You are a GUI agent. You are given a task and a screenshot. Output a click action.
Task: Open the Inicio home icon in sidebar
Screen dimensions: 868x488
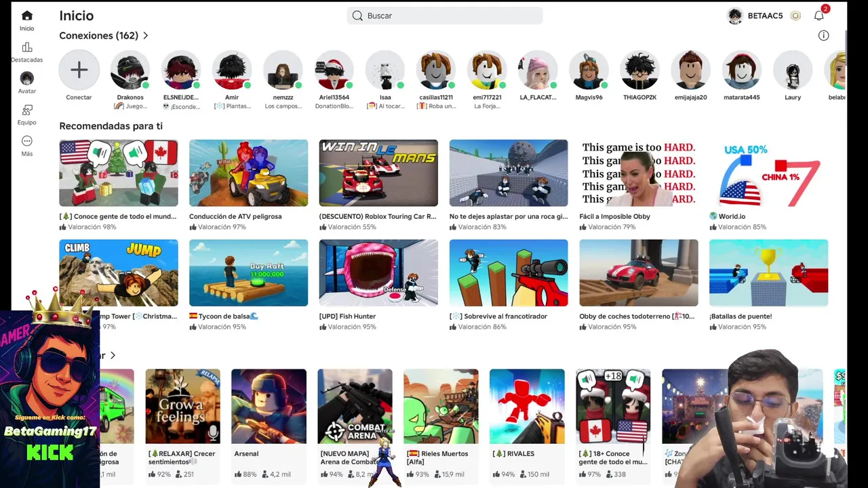click(x=26, y=16)
